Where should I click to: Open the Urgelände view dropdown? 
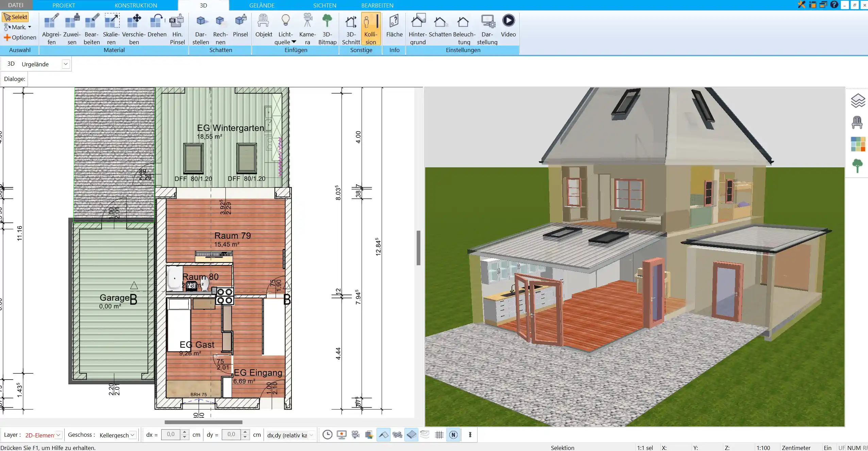(x=66, y=64)
